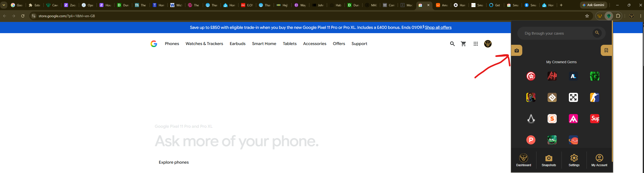Switch to the 'Exte' extensions tab

(x=34, y=5)
